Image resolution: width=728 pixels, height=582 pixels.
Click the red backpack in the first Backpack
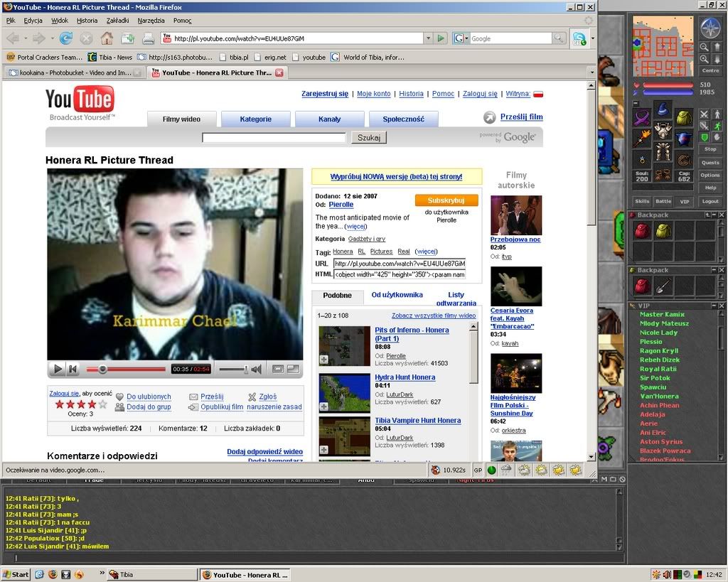point(642,231)
